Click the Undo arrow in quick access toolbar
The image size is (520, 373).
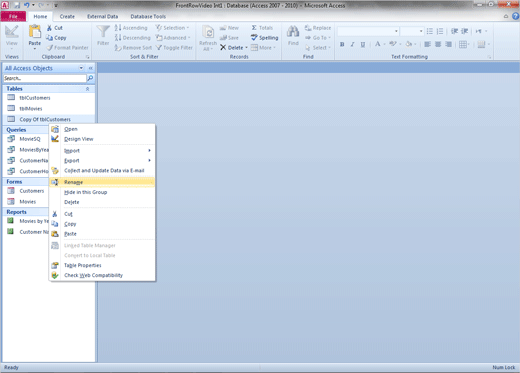coord(27,5)
